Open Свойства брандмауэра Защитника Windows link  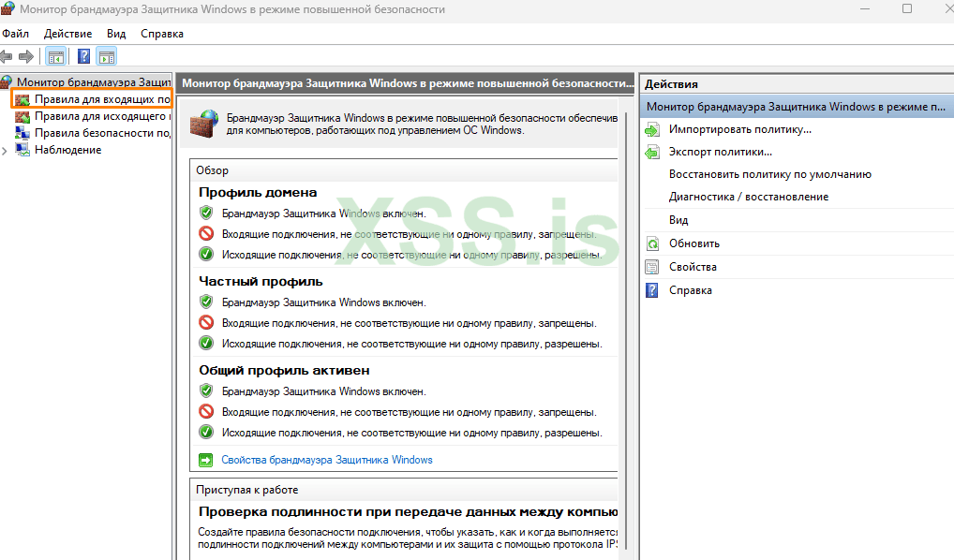[327, 461]
